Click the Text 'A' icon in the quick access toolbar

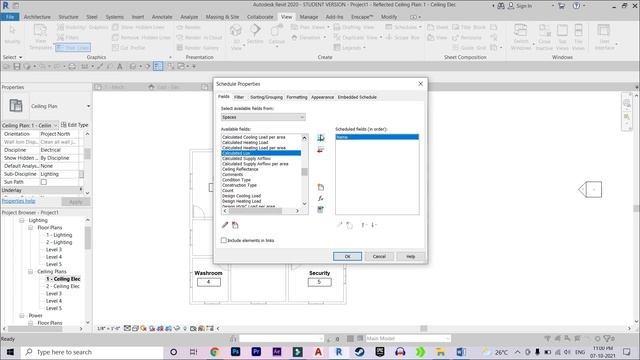pyautogui.click(x=120, y=66)
